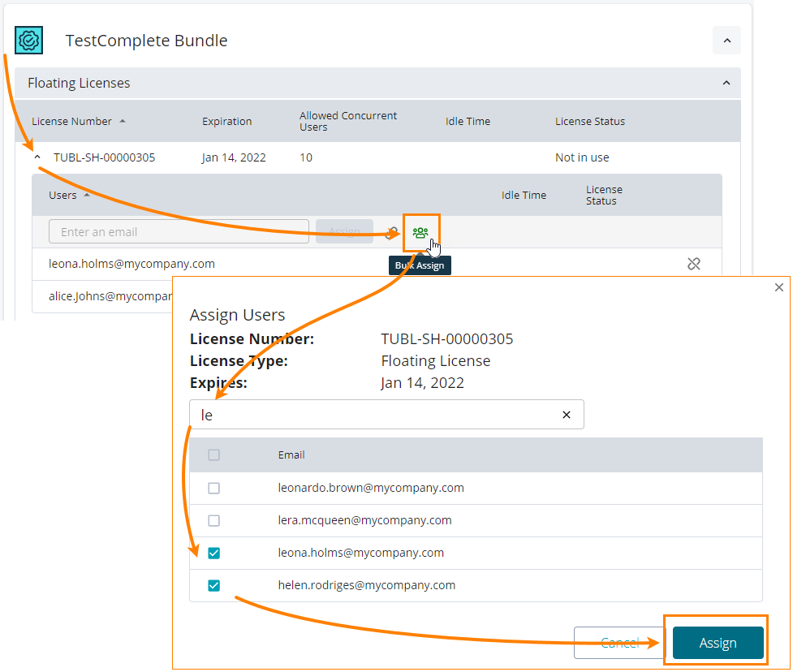Screen dimensions: 793x672
Task: Check the leonardo.brown@mycompany.com checkbox
Action: (214, 489)
